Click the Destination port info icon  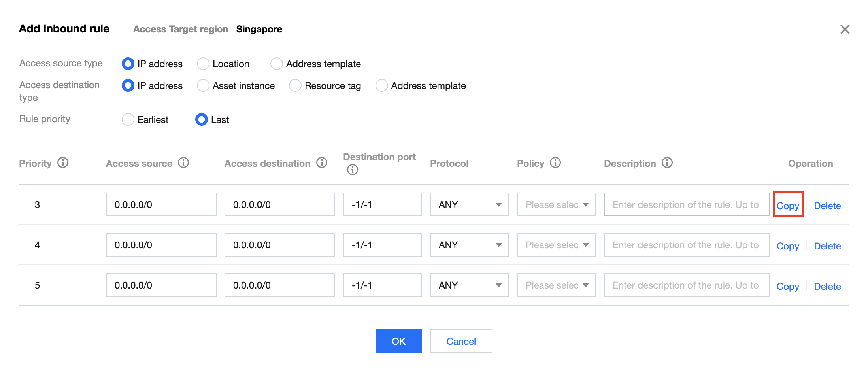coord(352,170)
